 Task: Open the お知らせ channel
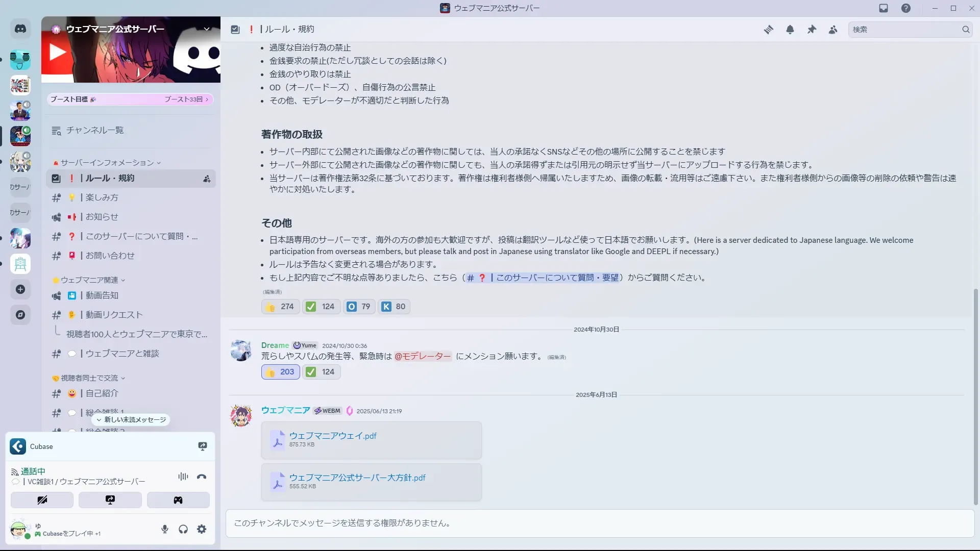102,217
